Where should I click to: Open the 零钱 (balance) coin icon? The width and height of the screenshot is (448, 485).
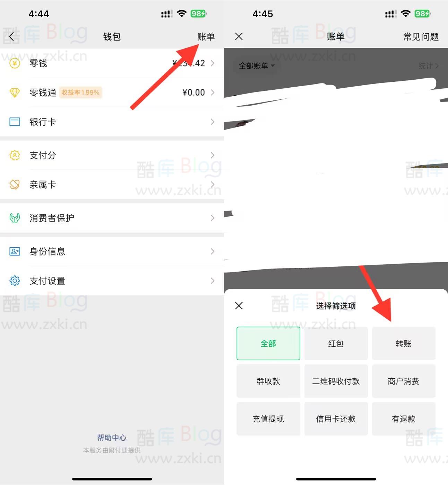pos(15,63)
